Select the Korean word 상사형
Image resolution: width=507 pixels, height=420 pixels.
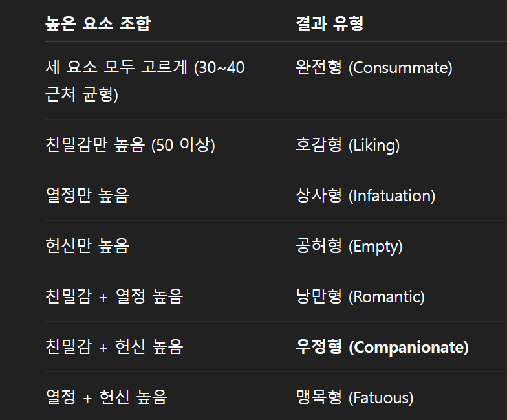coord(318,195)
